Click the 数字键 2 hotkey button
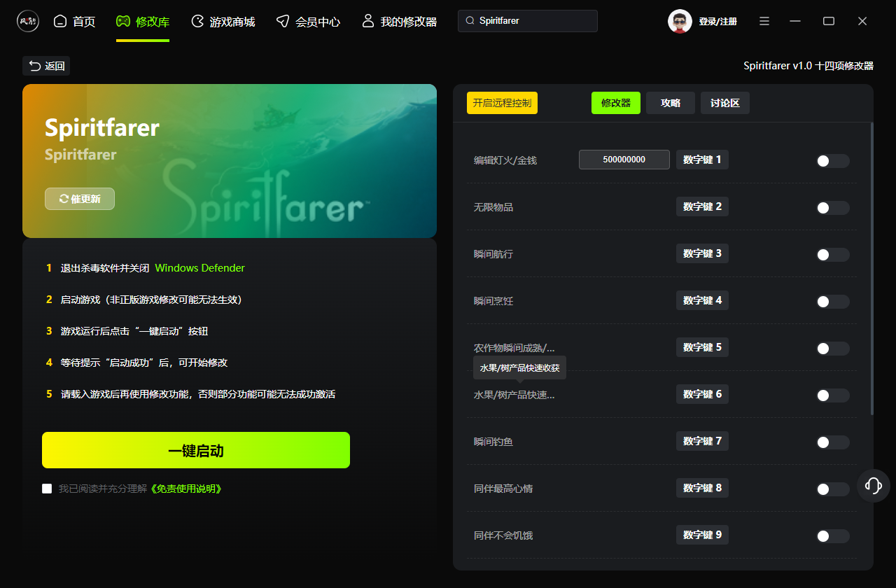 [702, 206]
